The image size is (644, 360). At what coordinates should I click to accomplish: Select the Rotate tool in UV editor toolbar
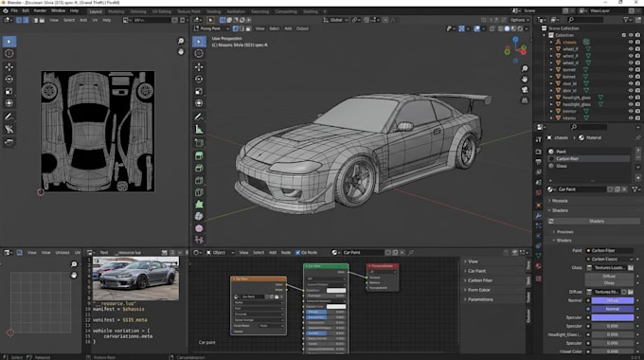9,79
